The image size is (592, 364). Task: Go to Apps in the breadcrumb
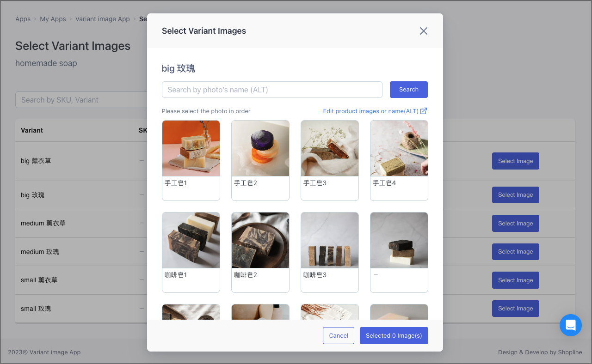tap(23, 19)
